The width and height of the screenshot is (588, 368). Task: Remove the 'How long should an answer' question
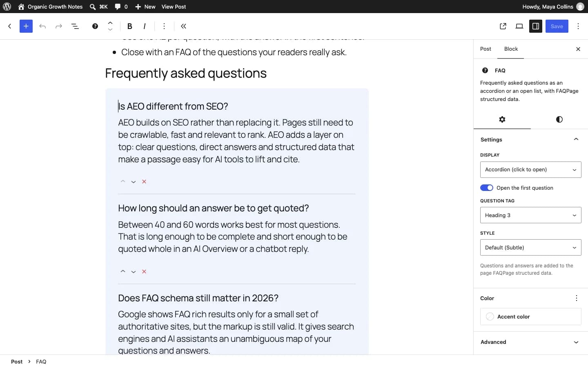coord(144,272)
